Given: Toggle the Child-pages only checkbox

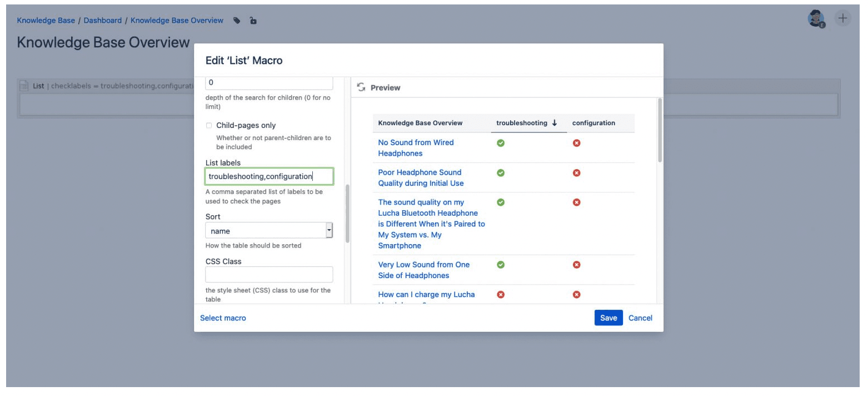Looking at the screenshot, I should coord(209,125).
